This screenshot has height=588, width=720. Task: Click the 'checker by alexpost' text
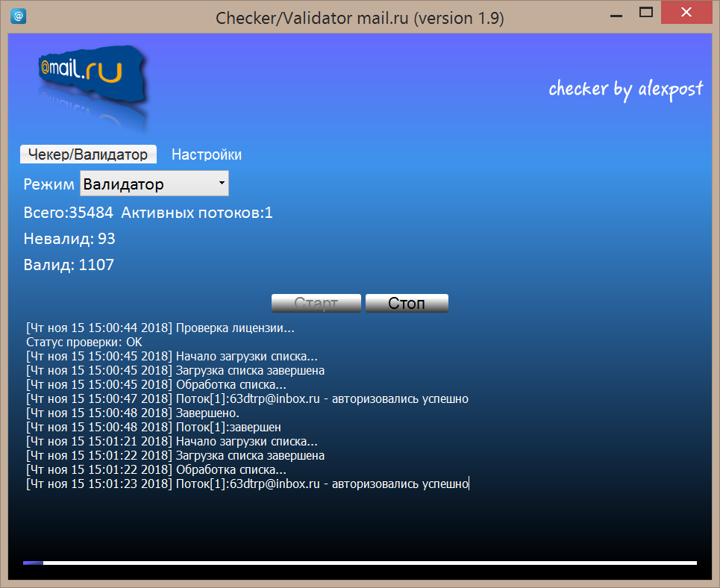click(625, 90)
